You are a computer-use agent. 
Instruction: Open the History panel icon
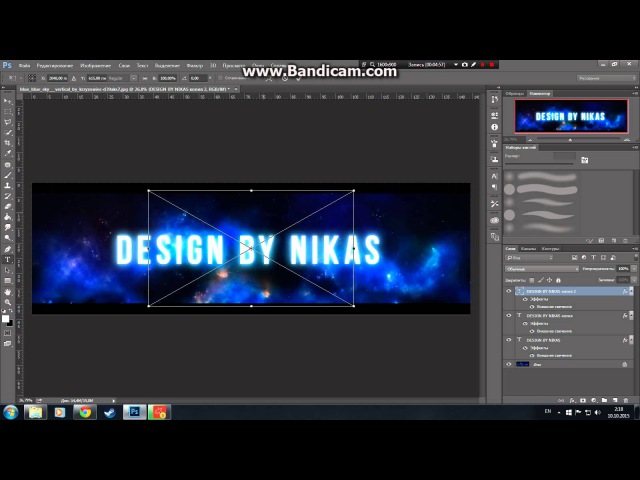pos(494,100)
